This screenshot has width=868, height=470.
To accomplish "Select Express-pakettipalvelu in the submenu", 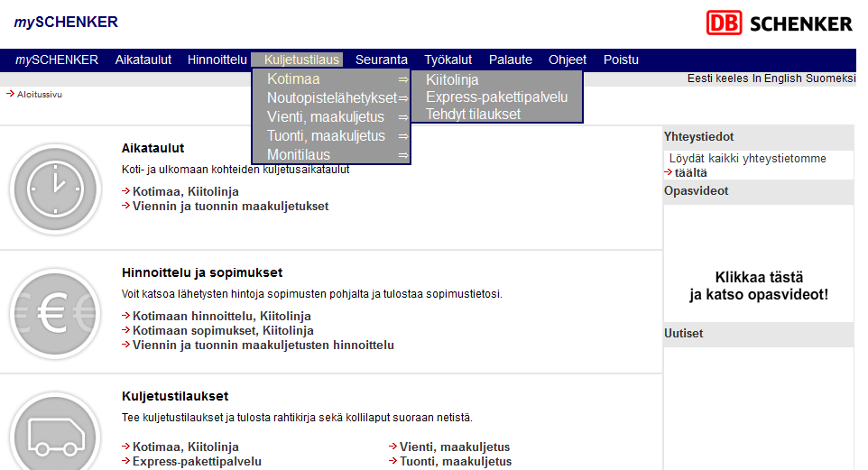I will pos(496,97).
